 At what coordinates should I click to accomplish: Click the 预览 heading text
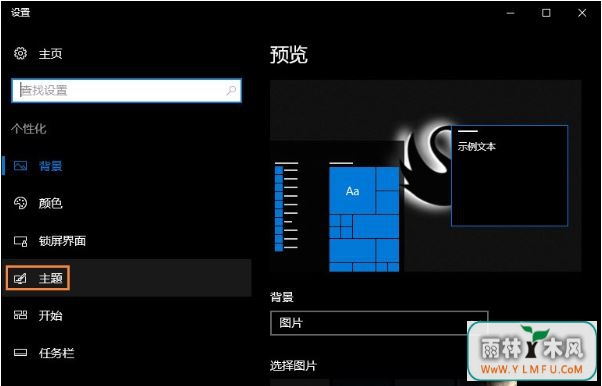tap(289, 55)
